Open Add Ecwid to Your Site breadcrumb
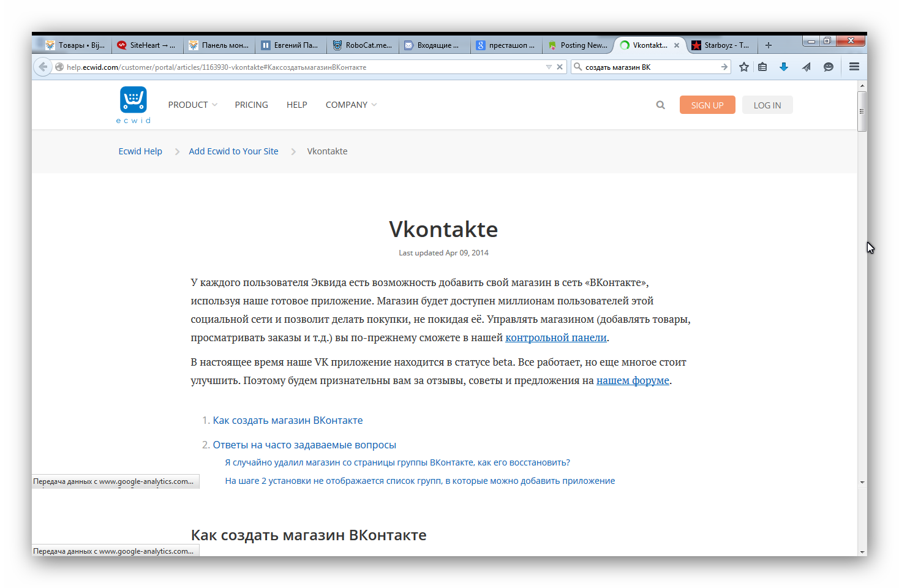The width and height of the screenshot is (899, 588). click(233, 151)
